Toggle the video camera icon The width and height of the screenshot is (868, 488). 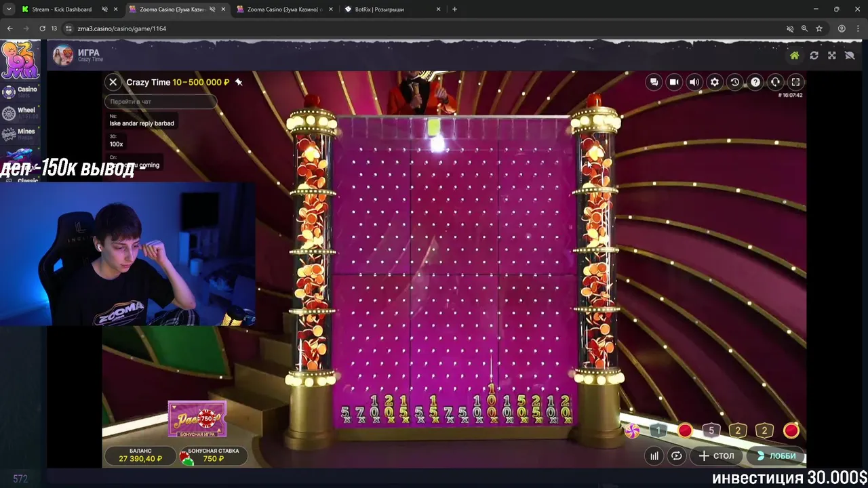click(x=674, y=82)
